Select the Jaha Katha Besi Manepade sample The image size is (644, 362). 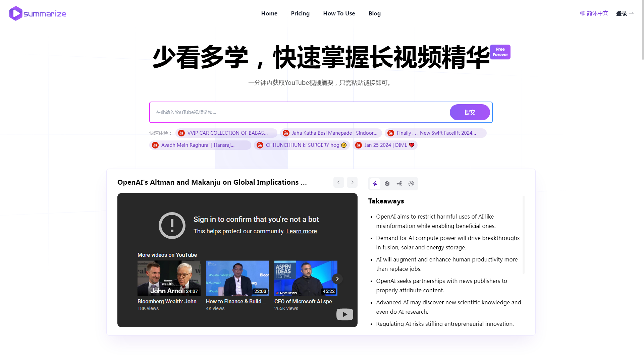(331, 133)
